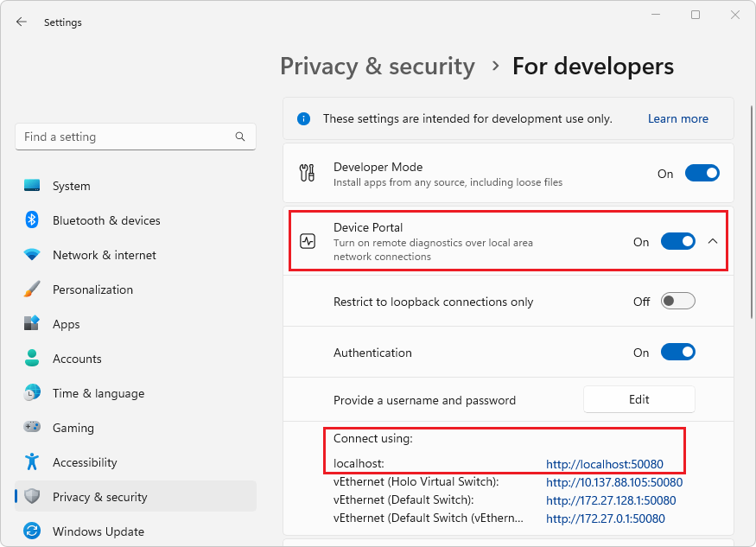The width and height of the screenshot is (756, 547).
Task: Enable Restrict to loopback connections only
Action: click(x=678, y=300)
